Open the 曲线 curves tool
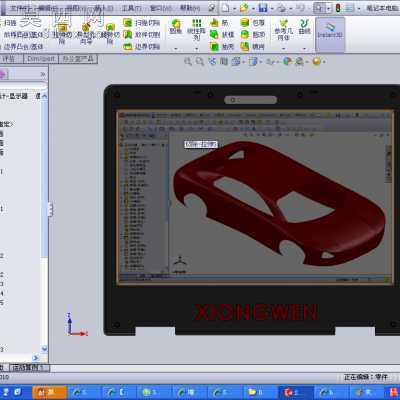 coord(304,27)
